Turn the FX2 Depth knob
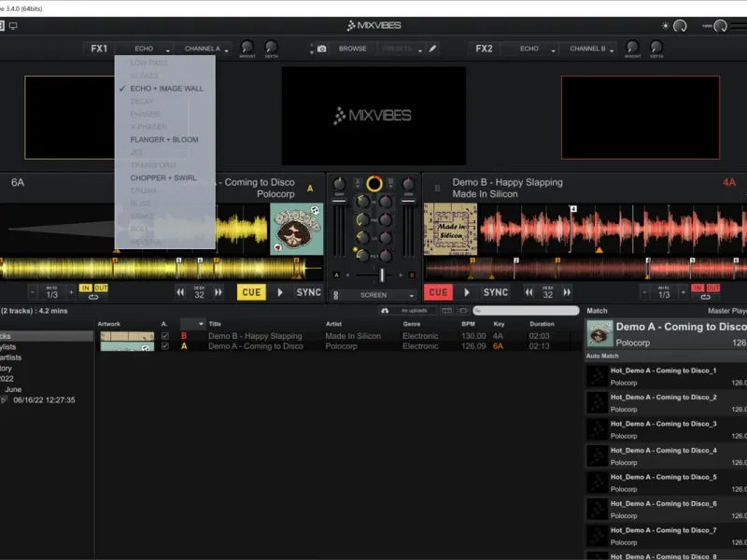 point(656,47)
